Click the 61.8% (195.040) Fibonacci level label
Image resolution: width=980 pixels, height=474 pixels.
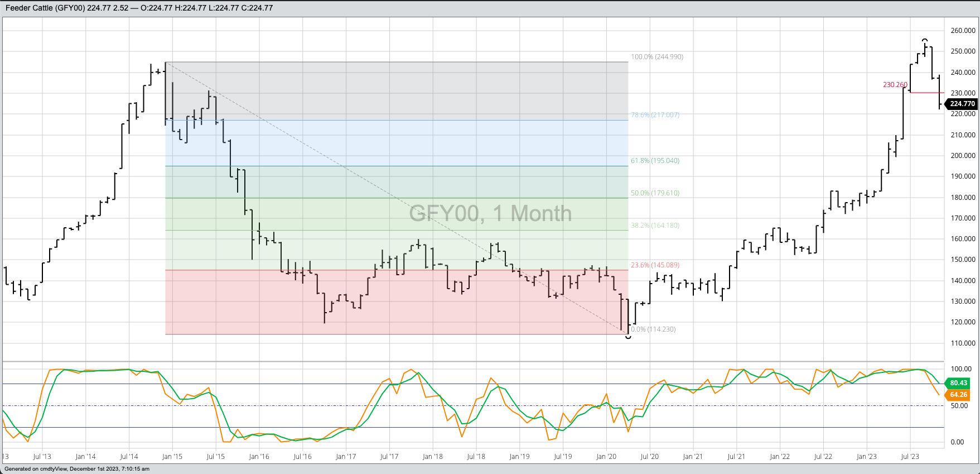click(655, 161)
